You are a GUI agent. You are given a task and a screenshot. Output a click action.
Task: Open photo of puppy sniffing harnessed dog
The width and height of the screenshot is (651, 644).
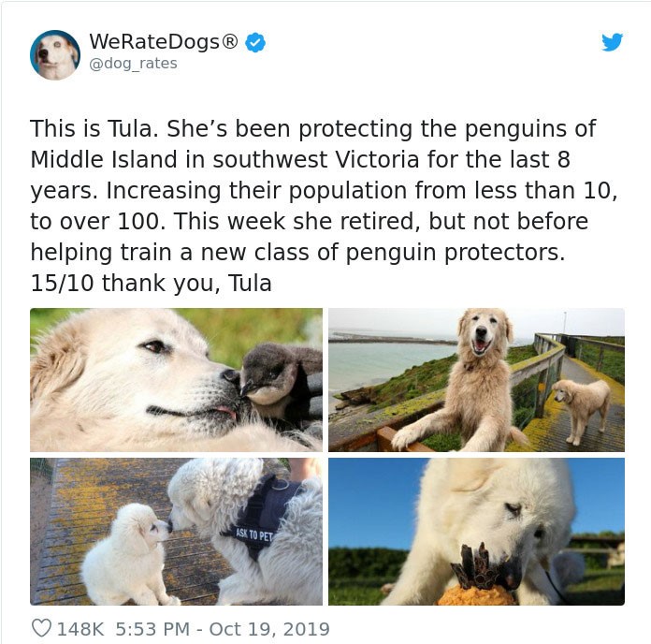(x=176, y=532)
